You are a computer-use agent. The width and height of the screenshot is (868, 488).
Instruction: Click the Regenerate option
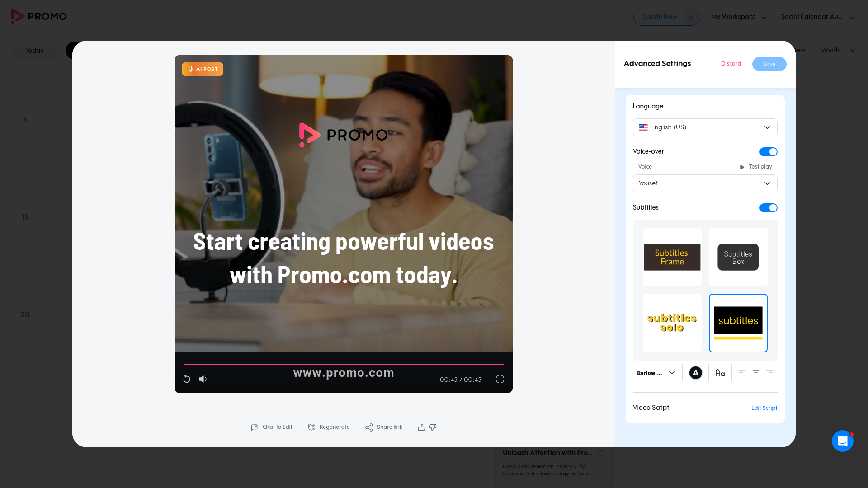(329, 427)
